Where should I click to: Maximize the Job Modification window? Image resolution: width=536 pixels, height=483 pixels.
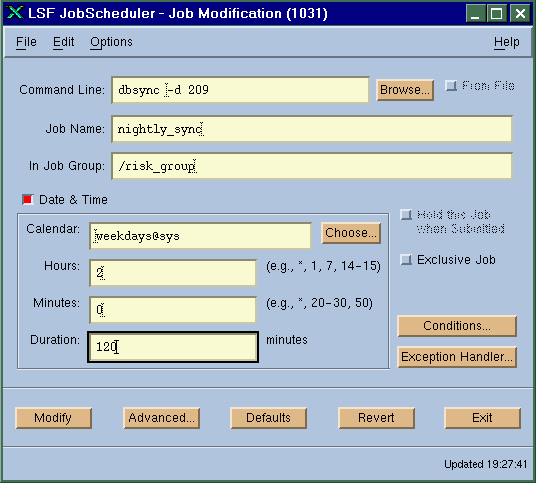[497, 14]
